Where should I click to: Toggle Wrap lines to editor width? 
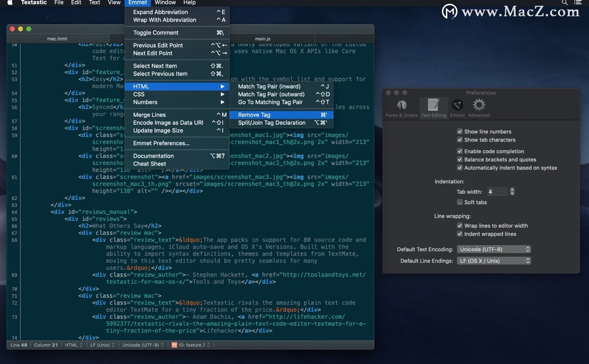(x=460, y=226)
